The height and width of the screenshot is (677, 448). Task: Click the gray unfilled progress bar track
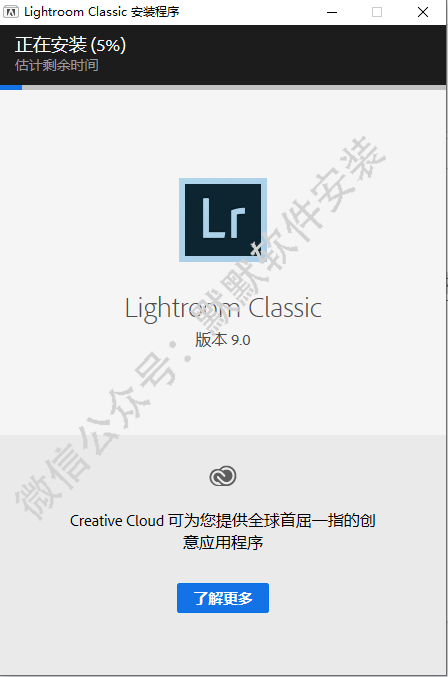[234, 87]
